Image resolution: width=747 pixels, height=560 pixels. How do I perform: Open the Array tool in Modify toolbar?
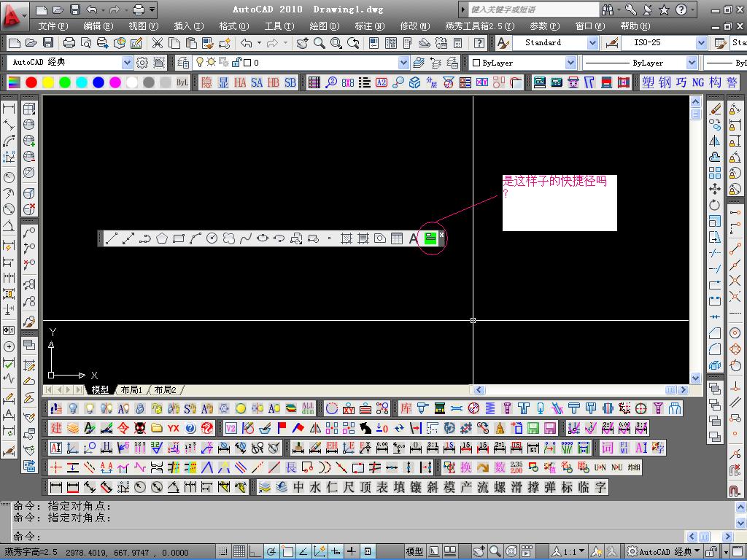pyautogui.click(x=715, y=173)
